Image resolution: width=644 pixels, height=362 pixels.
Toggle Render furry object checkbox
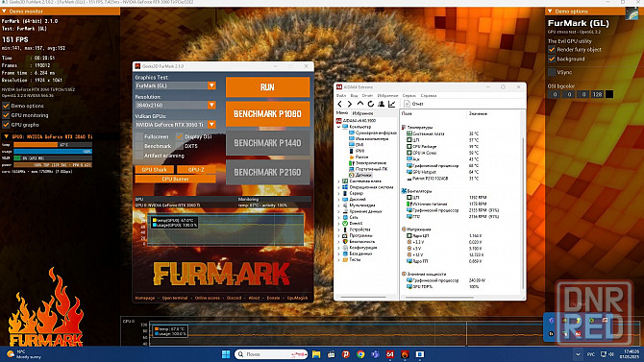pos(552,50)
